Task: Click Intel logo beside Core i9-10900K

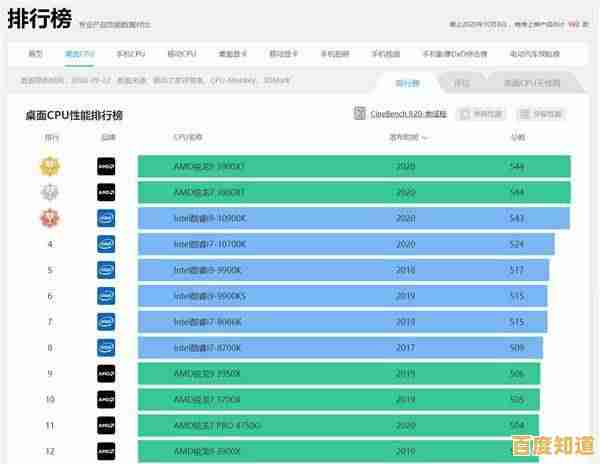Action: 106,218
